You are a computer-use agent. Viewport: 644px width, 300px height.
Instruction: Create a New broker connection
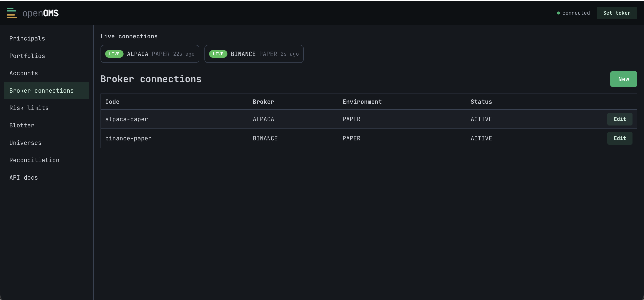624,79
